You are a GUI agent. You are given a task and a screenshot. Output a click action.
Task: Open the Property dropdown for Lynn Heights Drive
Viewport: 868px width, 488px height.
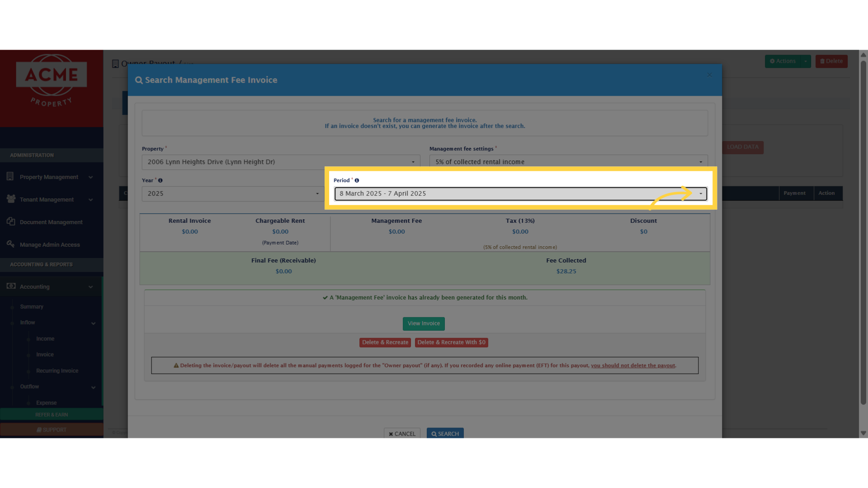pos(281,162)
